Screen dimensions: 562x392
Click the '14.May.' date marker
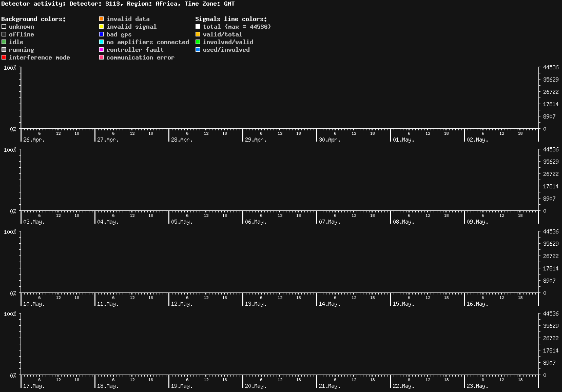pyautogui.click(x=330, y=304)
